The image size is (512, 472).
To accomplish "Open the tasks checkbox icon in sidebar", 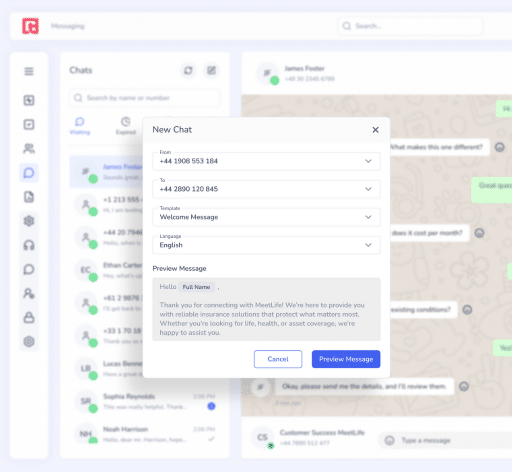I will (29, 125).
